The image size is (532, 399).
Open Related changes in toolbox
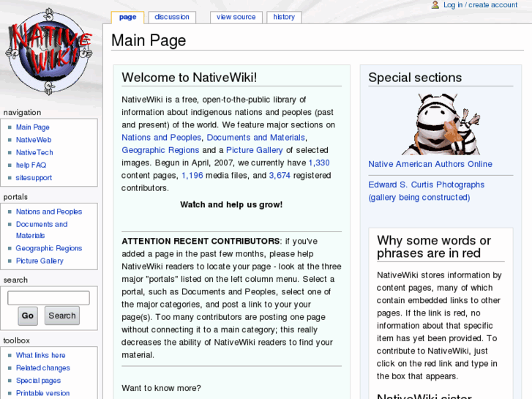42,368
